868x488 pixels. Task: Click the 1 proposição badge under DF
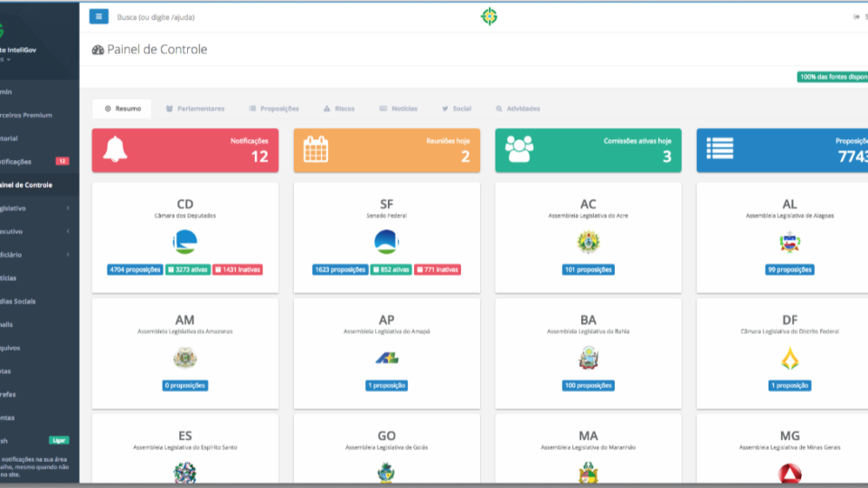coord(789,385)
